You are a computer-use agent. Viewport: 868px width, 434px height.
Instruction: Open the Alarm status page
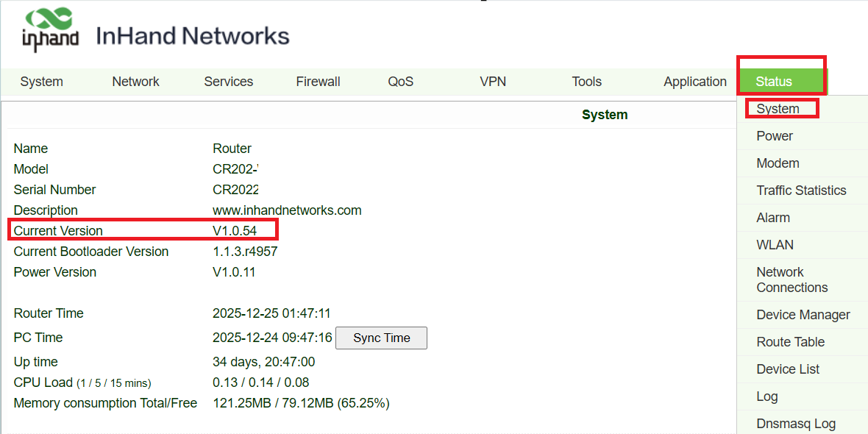coord(773,218)
